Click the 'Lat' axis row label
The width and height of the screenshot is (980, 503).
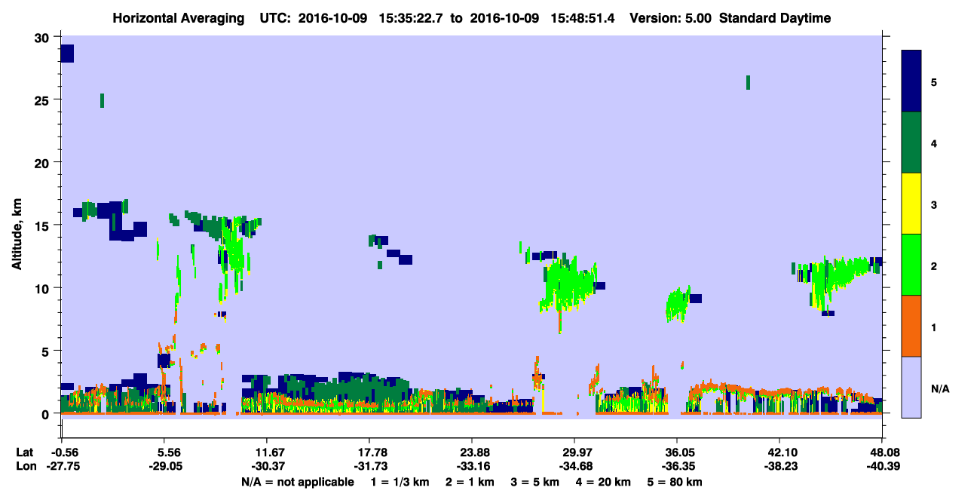tap(25, 452)
